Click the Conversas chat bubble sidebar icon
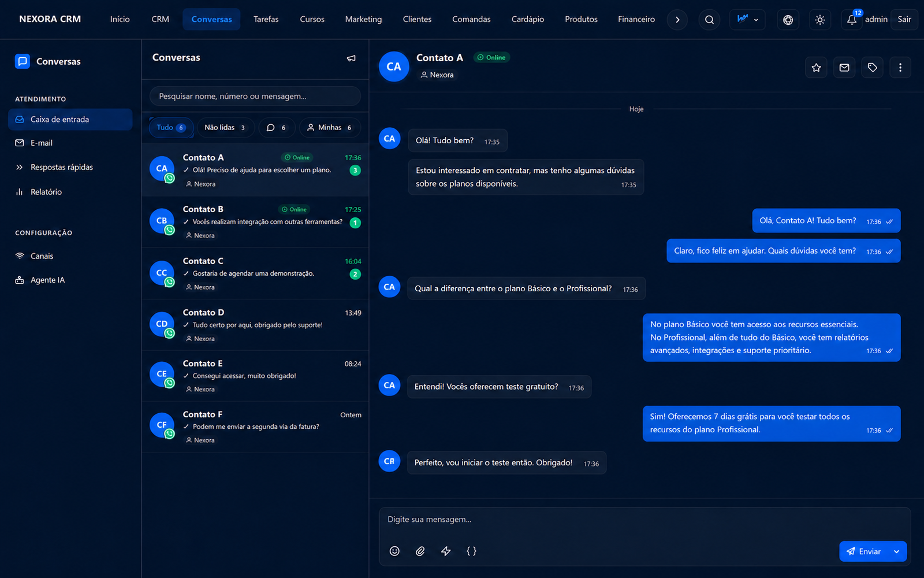The height and width of the screenshot is (578, 924). 23,61
